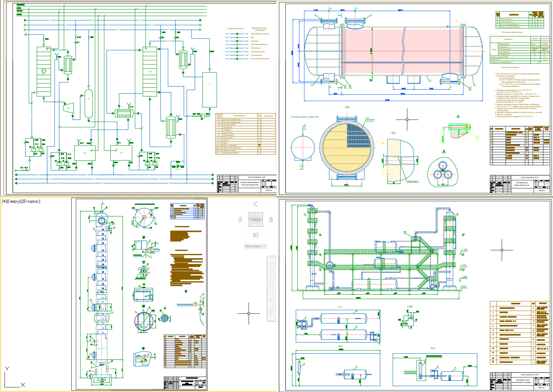Expand the zoom tool options arrow

point(272,292)
